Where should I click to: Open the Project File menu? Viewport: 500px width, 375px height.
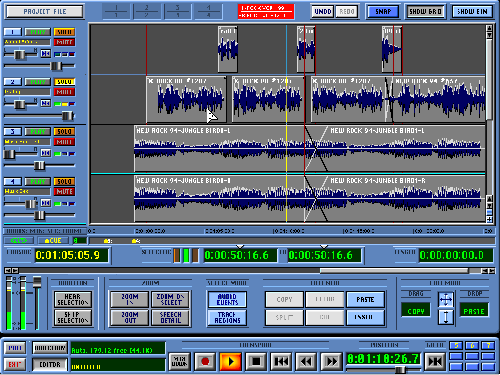[45, 12]
